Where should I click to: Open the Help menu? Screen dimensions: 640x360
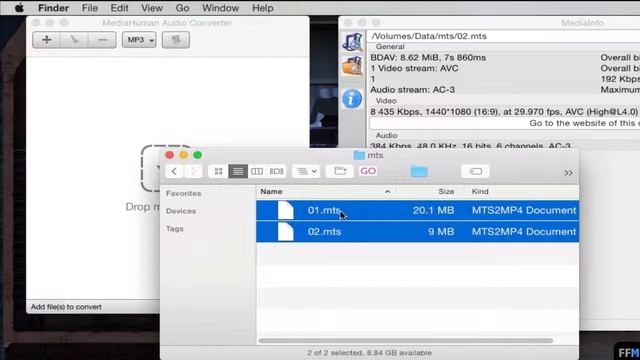click(262, 8)
